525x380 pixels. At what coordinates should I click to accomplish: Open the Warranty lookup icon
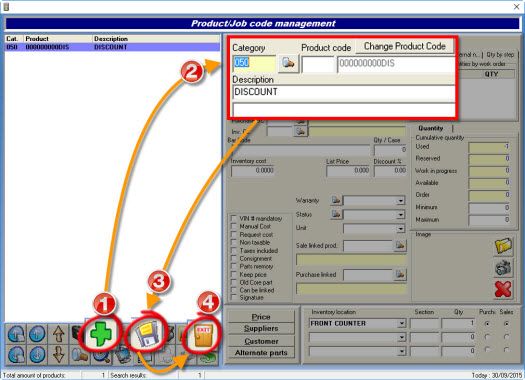(335, 200)
